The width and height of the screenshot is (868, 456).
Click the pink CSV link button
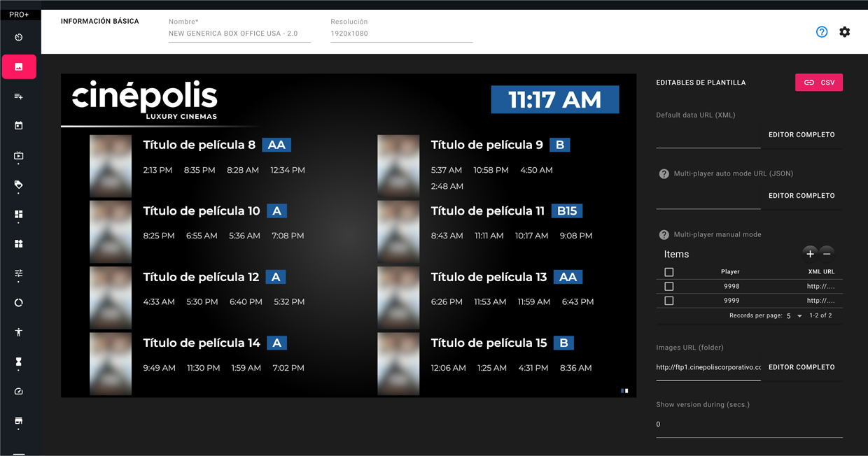819,83
